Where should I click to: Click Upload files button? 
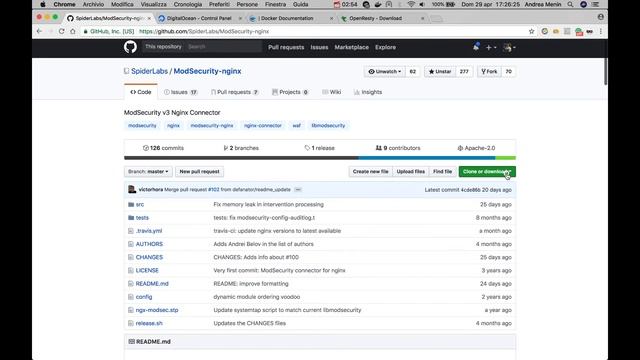click(411, 171)
